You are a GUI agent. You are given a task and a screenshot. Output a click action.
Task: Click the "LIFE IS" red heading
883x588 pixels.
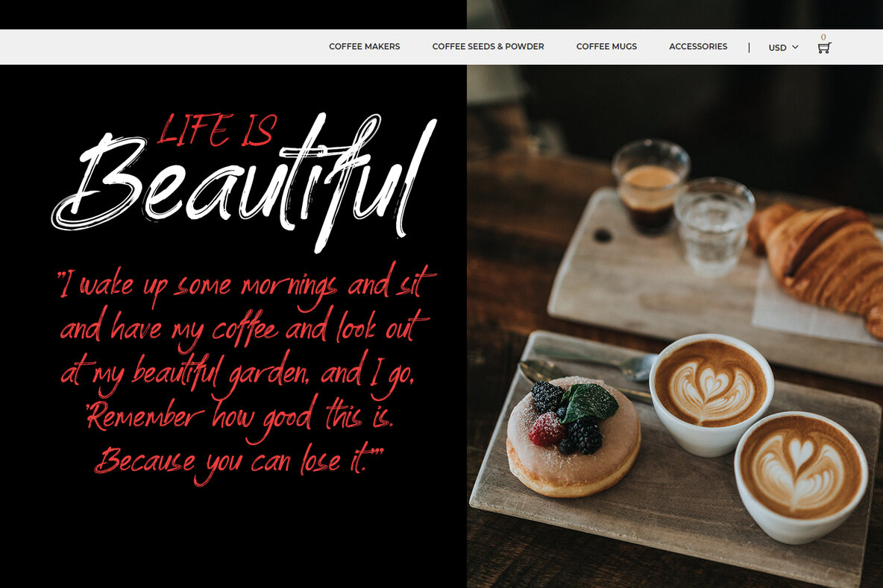217,130
